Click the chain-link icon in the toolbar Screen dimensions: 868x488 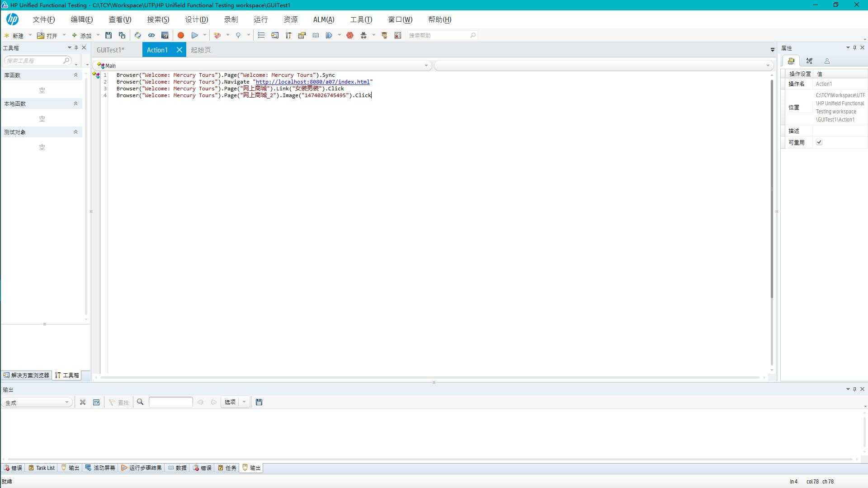pyautogui.click(x=151, y=35)
